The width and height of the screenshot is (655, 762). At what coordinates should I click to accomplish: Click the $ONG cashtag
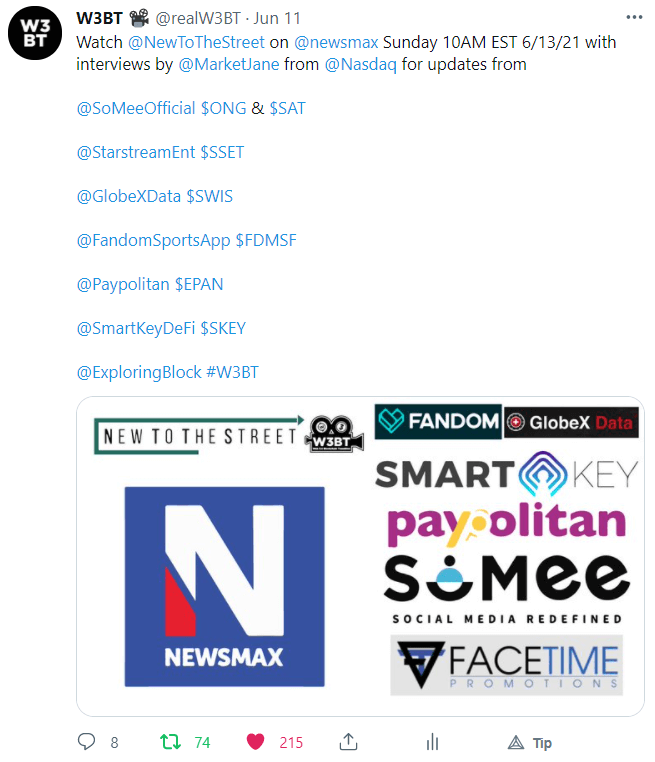click(x=224, y=108)
